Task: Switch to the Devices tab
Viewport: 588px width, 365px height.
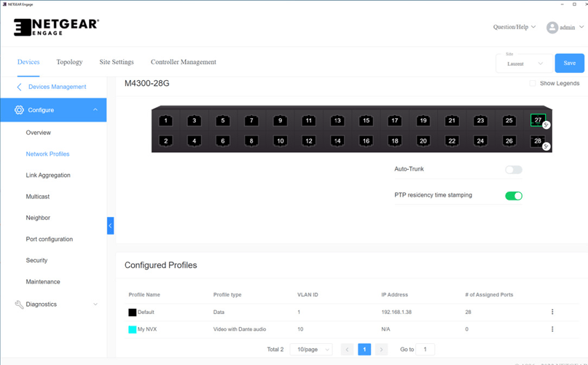Action: point(28,62)
